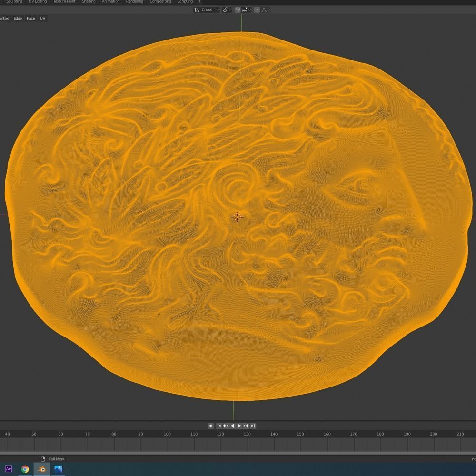476x476 pixels.
Task: Toggle proportional editing
Action: (x=257, y=10)
